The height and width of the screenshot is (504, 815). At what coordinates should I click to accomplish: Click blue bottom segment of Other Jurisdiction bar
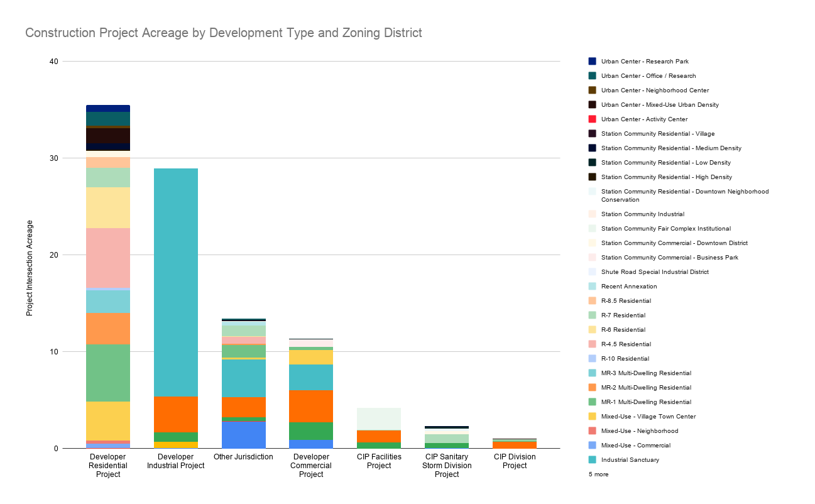click(x=243, y=435)
